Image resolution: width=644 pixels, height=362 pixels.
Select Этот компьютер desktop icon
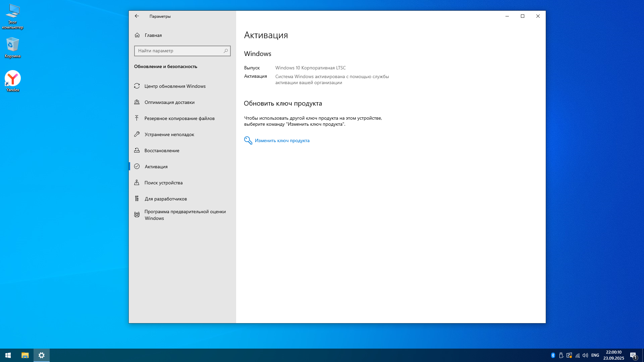[x=12, y=17]
